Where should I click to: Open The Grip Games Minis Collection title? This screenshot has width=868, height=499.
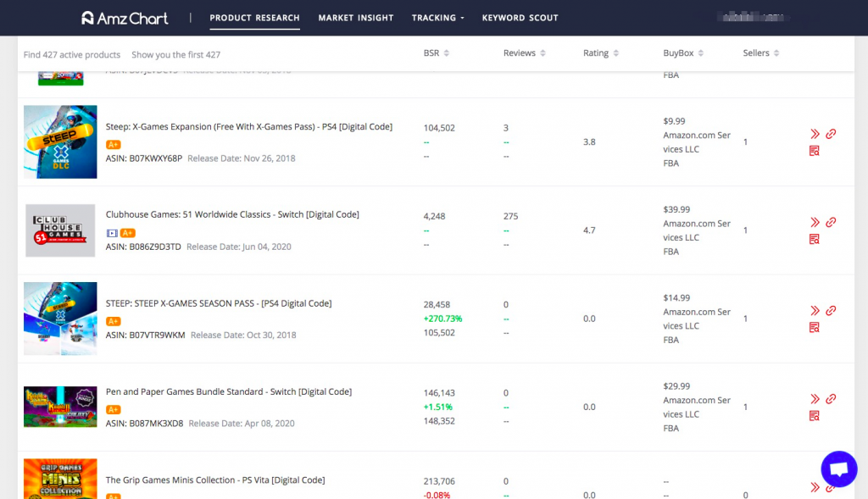(x=215, y=480)
